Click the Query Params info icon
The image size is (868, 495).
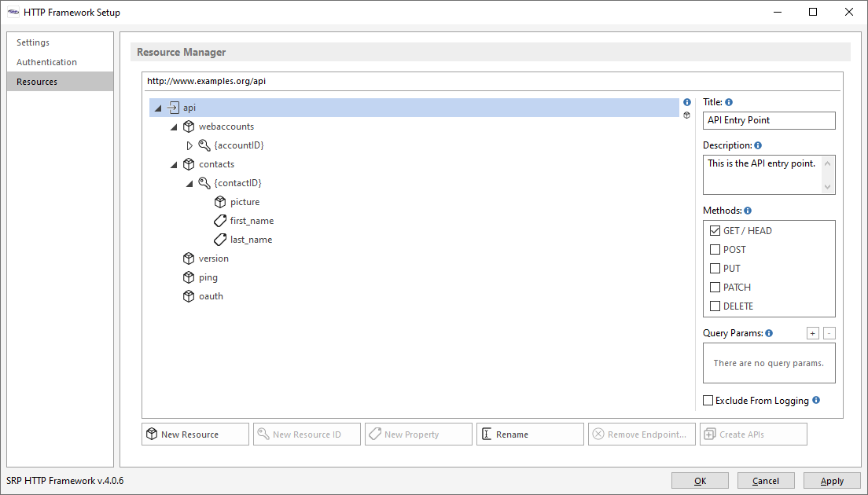(769, 333)
